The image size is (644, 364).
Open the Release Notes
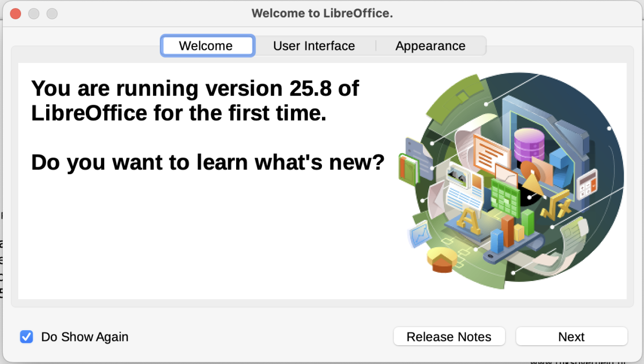click(449, 337)
